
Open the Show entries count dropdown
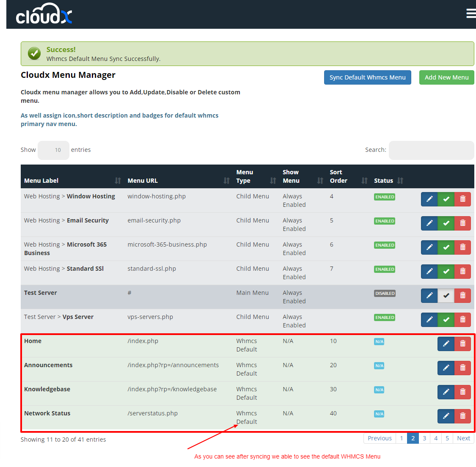[x=53, y=150]
